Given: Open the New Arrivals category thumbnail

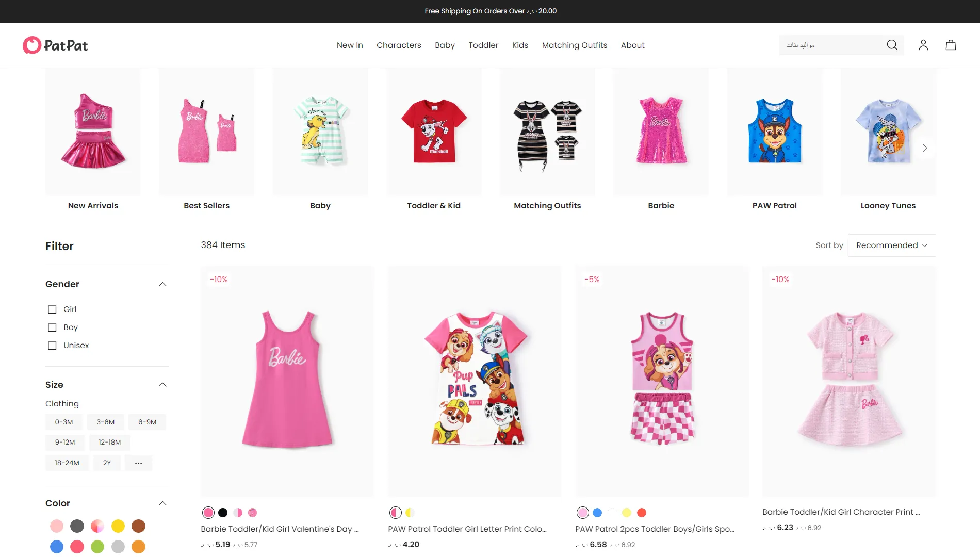Looking at the screenshot, I should click(x=93, y=132).
